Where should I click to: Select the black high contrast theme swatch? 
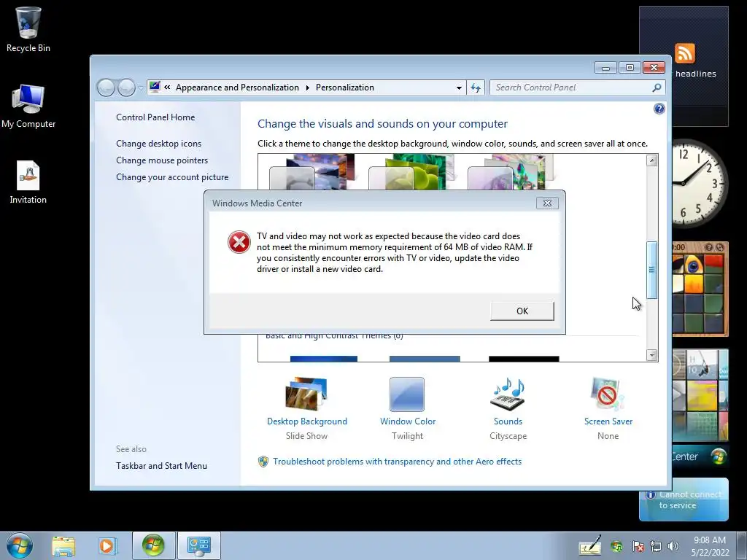coord(524,359)
